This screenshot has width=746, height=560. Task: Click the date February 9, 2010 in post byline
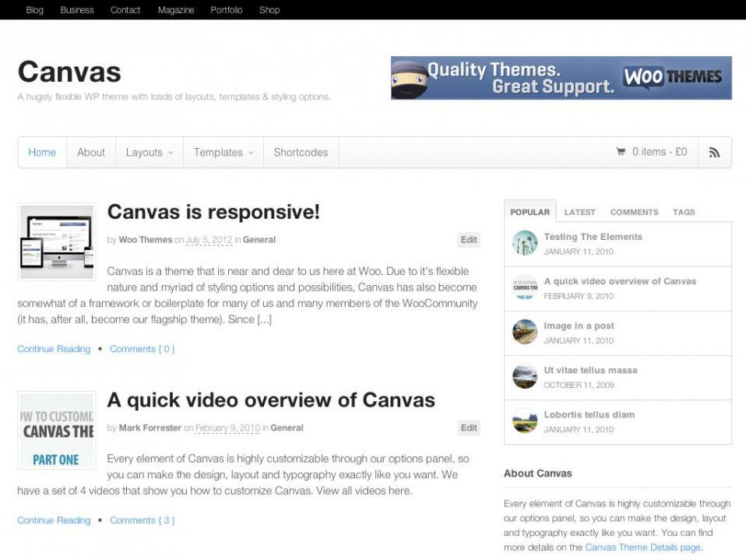pyautogui.click(x=228, y=428)
